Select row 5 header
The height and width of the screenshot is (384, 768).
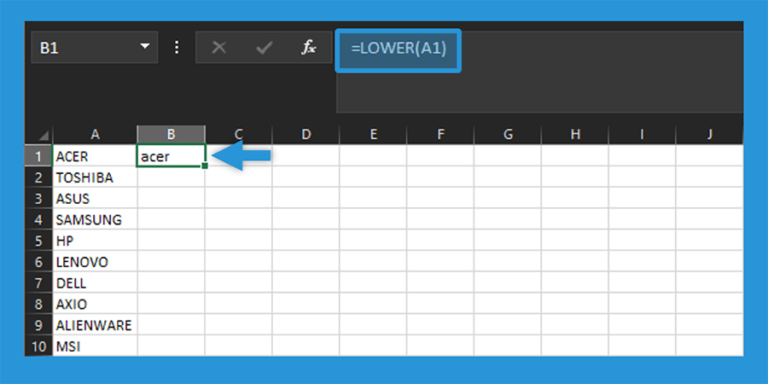point(39,241)
